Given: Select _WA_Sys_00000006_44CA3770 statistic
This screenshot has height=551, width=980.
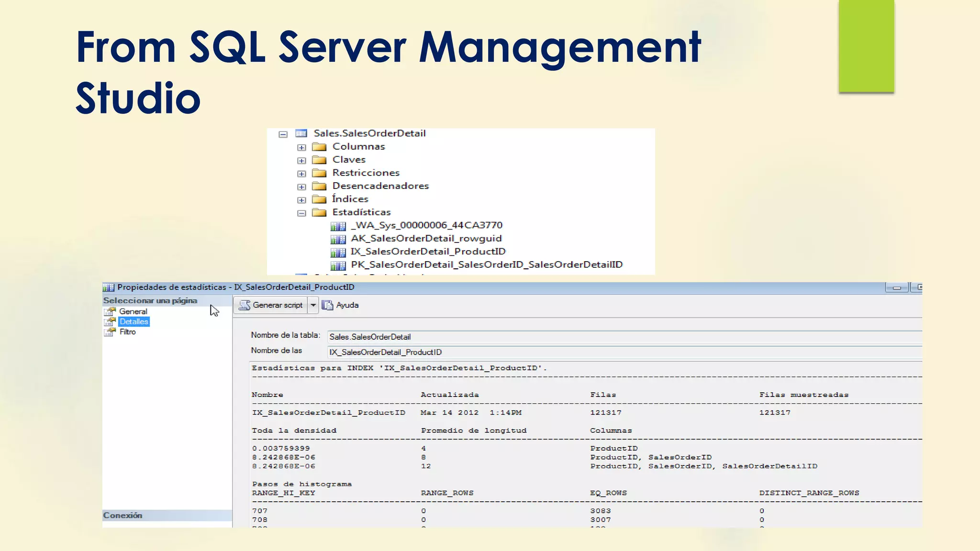Looking at the screenshot, I should [x=426, y=225].
